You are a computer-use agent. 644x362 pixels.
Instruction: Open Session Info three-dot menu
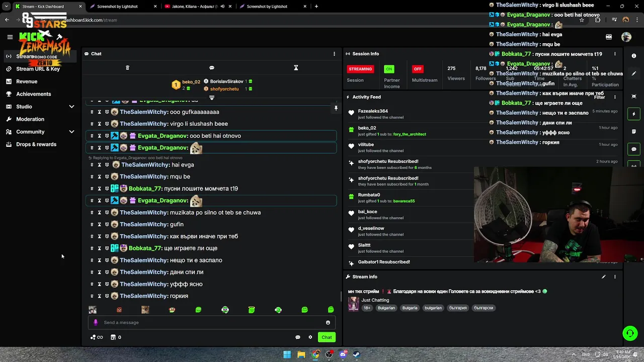pos(615,54)
